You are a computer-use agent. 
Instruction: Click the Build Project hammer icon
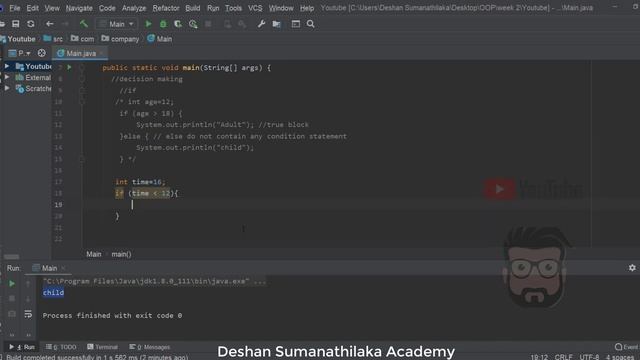(x=84, y=24)
